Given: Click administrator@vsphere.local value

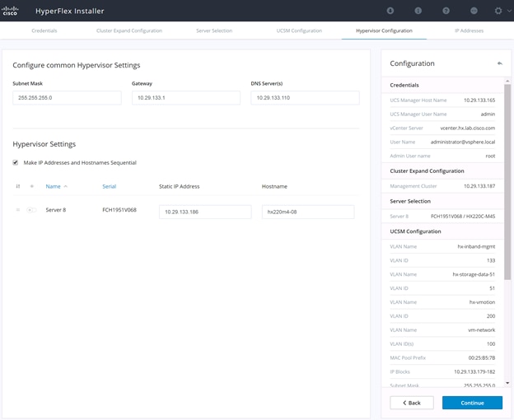Looking at the screenshot, I should [463, 142].
